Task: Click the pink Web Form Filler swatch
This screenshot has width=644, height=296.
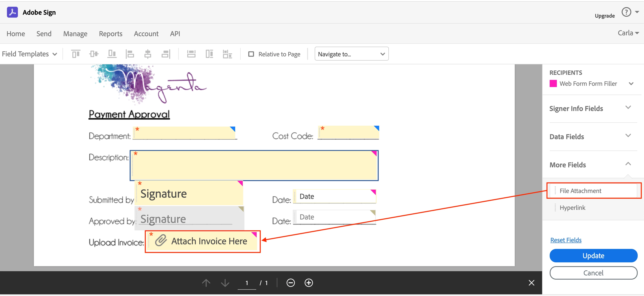Action: point(553,84)
